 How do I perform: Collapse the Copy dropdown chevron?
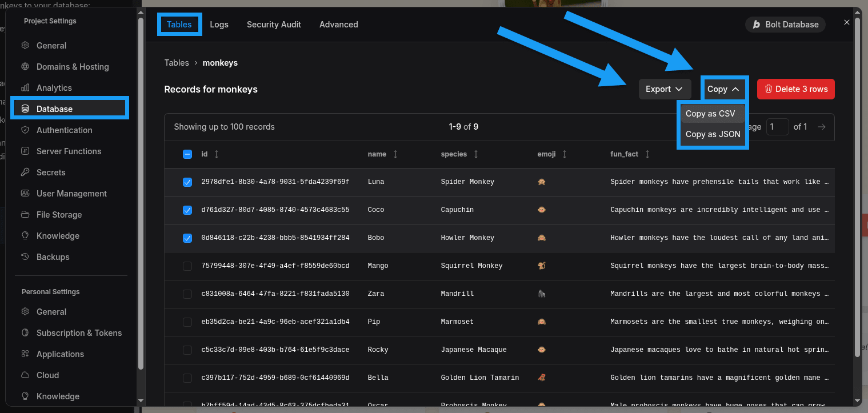[x=737, y=89]
